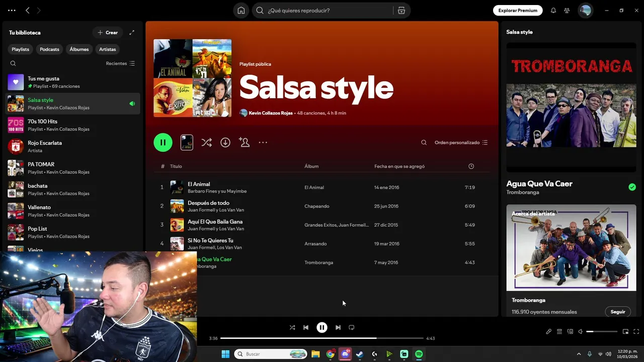Skip to the previous track
Image resolution: width=644 pixels, height=362 pixels.
305,327
